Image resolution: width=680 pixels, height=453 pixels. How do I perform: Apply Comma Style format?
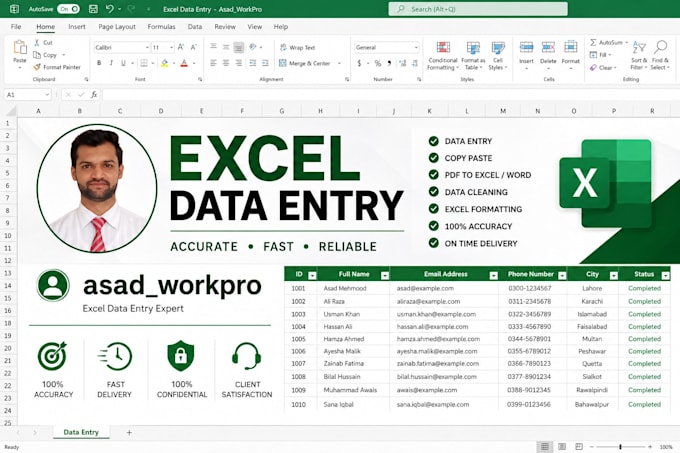[x=389, y=63]
